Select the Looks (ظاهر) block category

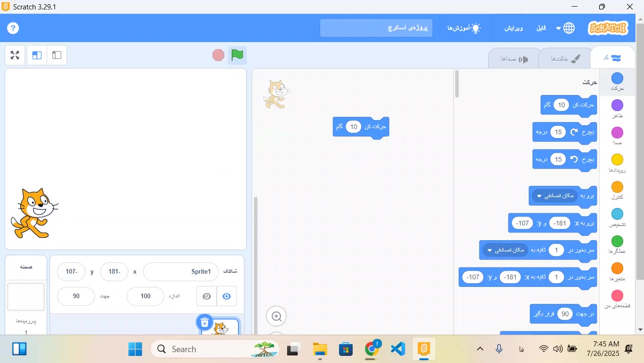pyautogui.click(x=617, y=109)
